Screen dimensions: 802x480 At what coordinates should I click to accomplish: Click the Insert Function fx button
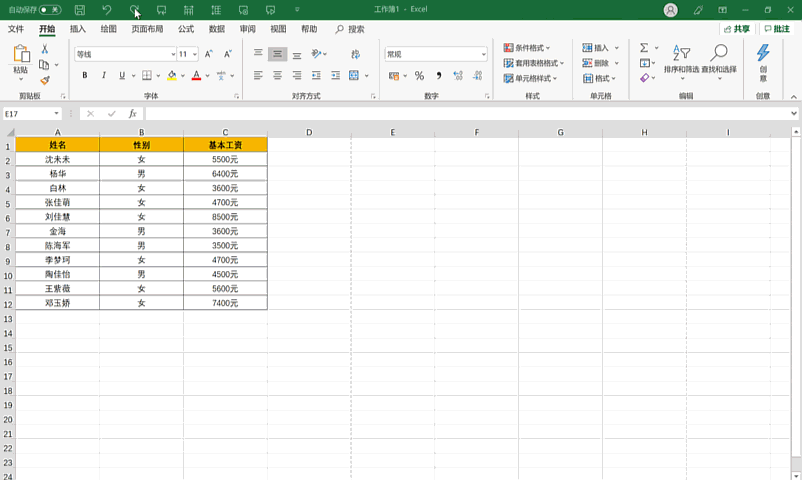point(132,114)
